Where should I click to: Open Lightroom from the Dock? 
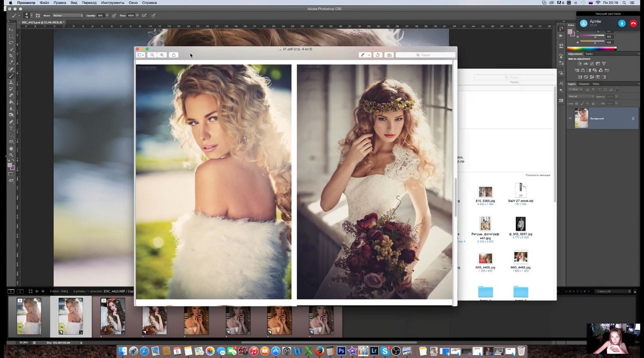click(374, 351)
